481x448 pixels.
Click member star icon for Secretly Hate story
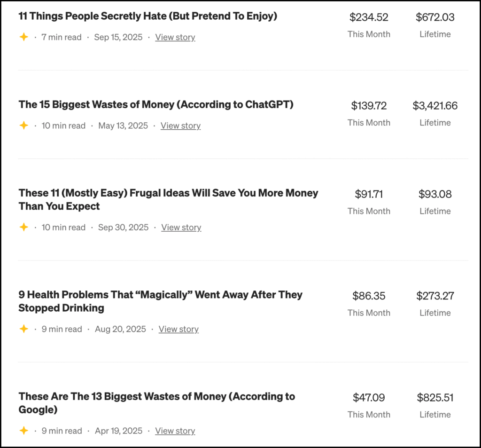(x=23, y=37)
